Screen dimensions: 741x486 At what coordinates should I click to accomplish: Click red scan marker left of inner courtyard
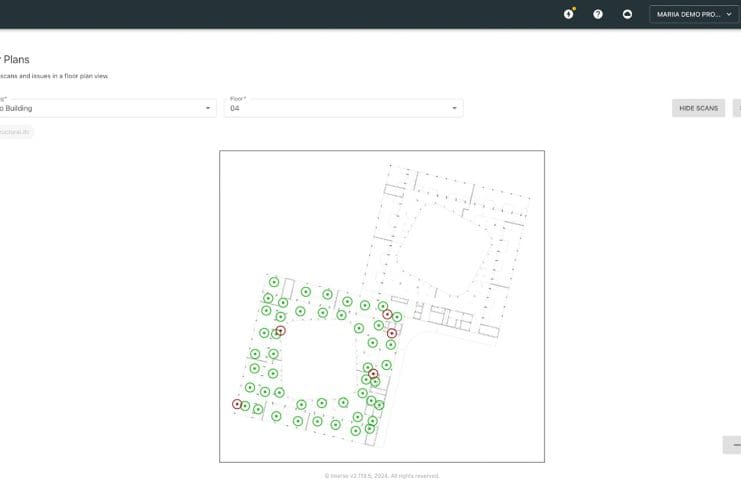[x=280, y=330]
